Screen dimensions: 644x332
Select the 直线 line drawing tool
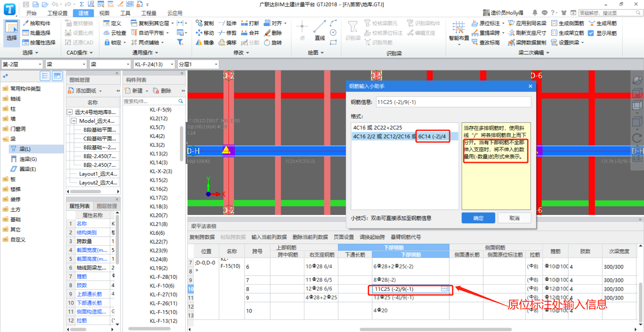pyautogui.click(x=320, y=30)
